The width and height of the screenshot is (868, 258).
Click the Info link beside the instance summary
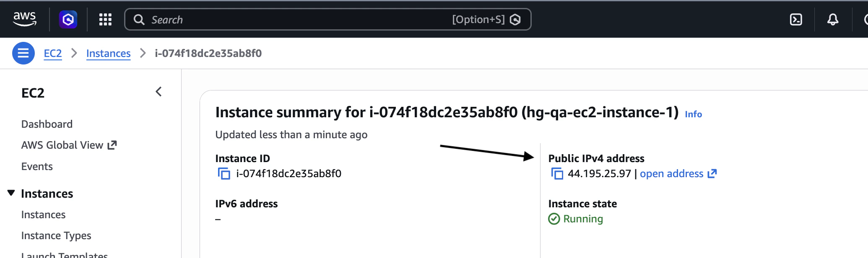click(694, 114)
